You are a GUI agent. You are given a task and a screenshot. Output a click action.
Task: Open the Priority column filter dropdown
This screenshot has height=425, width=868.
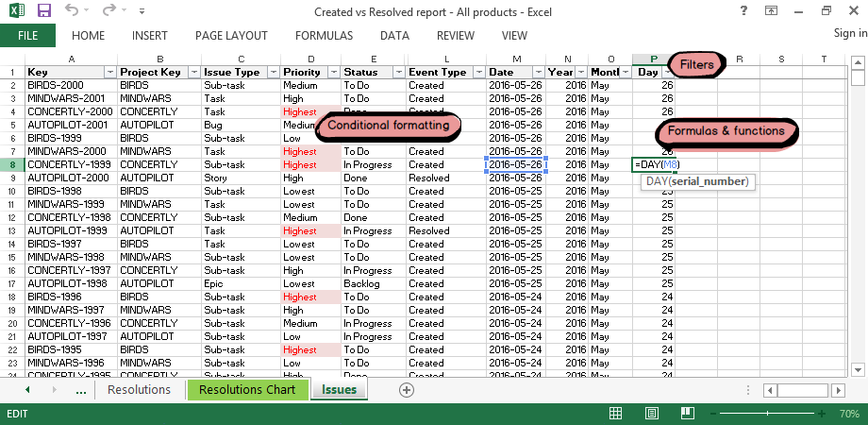tap(334, 73)
